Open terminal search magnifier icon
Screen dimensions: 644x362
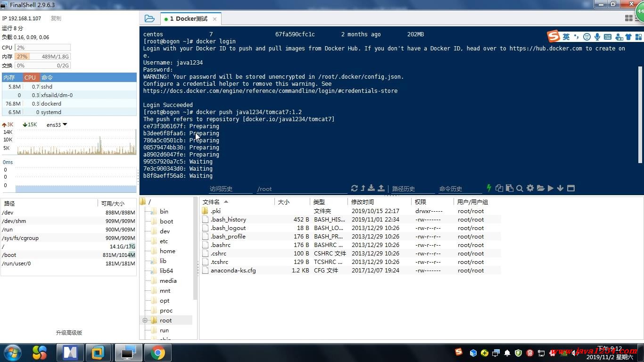click(x=520, y=188)
